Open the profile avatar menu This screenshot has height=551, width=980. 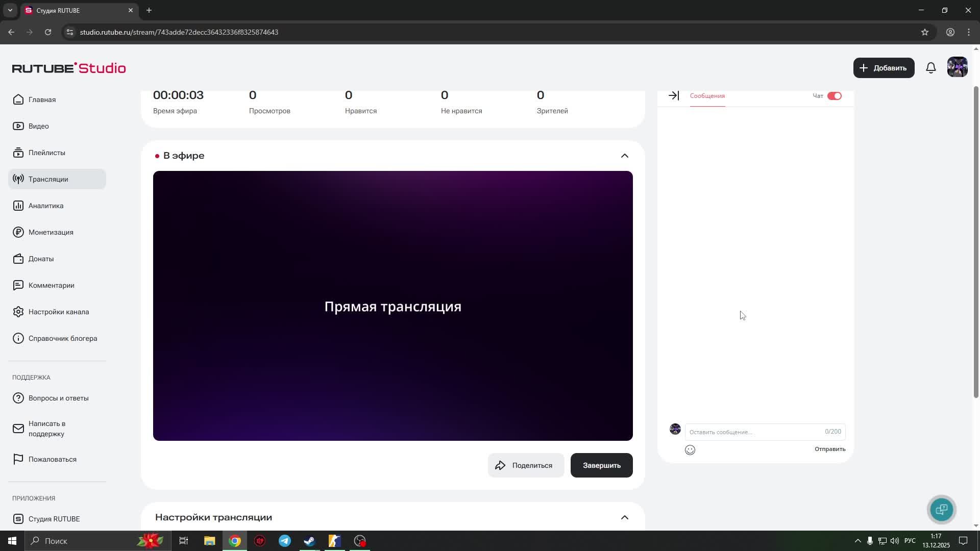click(957, 67)
